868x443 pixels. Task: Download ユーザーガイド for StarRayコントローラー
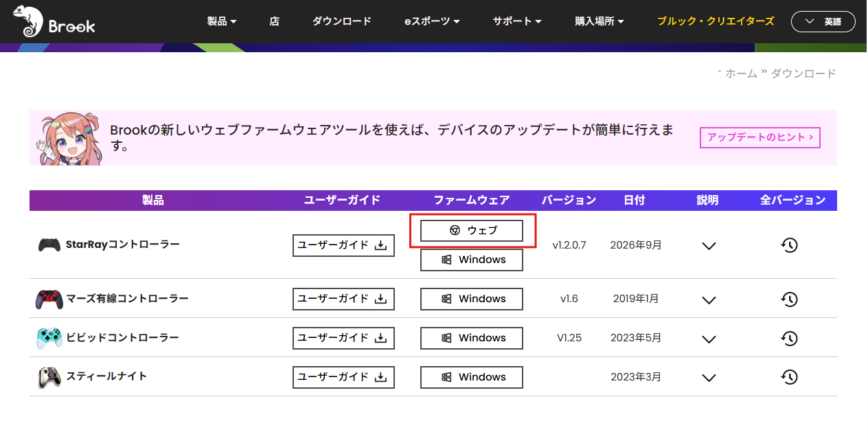pyautogui.click(x=343, y=245)
